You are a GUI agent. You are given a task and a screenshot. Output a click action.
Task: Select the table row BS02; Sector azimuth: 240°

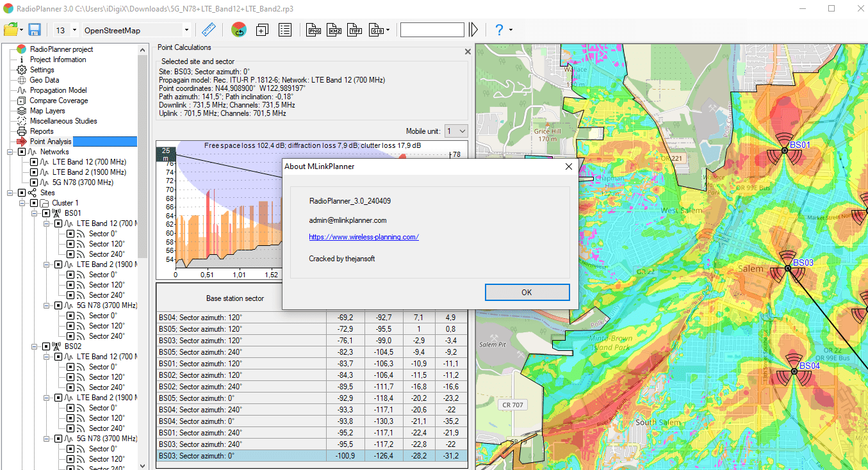(312, 387)
